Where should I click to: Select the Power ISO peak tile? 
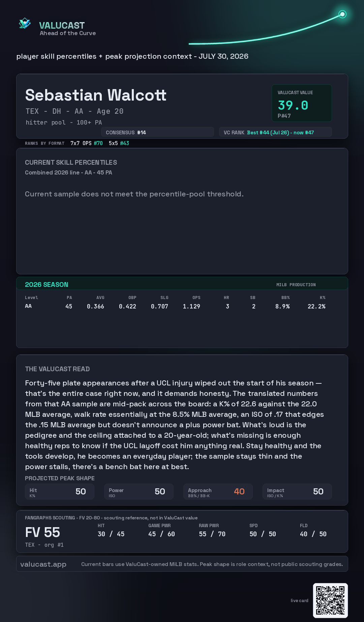(x=139, y=492)
